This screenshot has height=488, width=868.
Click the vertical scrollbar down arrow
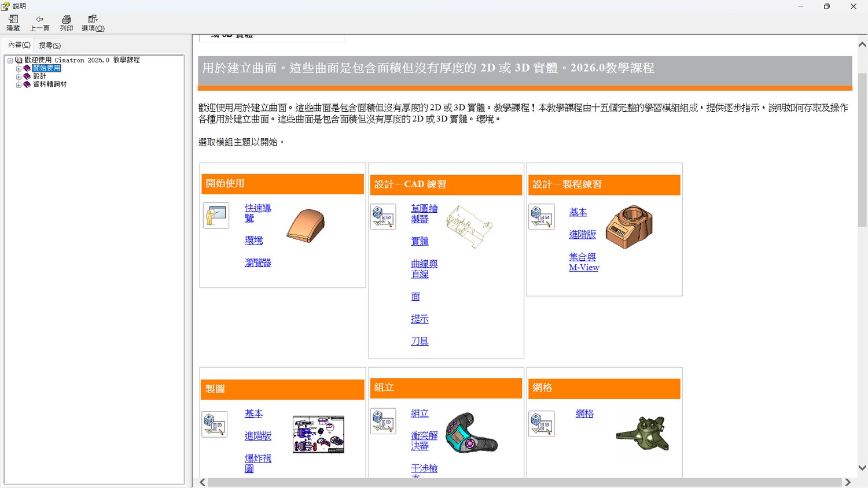862,468
